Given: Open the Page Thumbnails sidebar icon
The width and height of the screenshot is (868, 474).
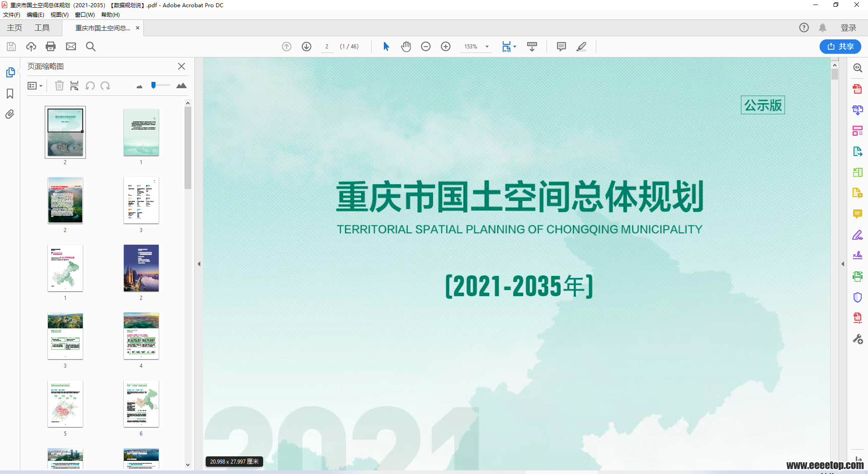Looking at the screenshot, I should click(10, 72).
